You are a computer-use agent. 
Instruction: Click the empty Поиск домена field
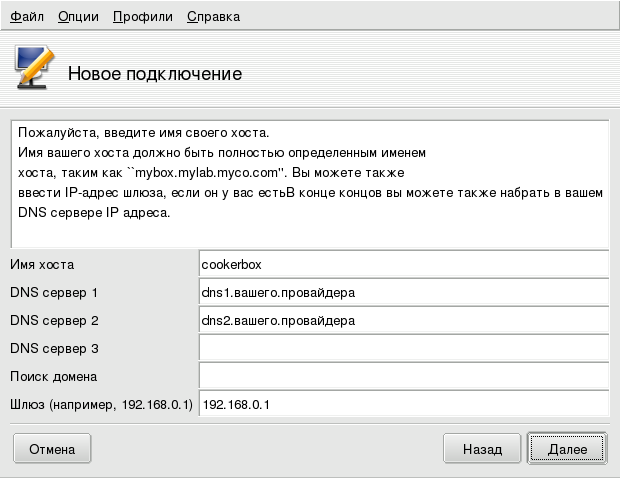(404, 376)
